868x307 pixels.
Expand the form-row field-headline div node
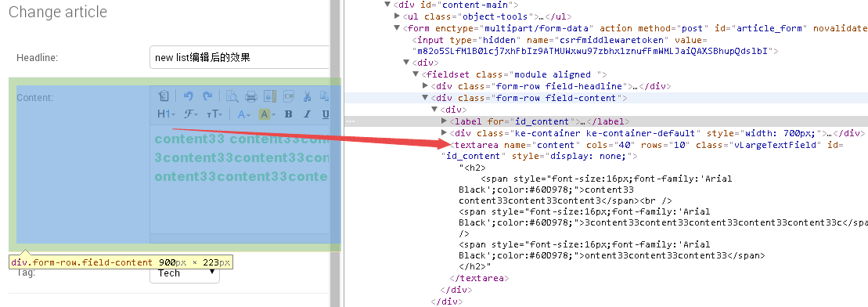point(425,86)
